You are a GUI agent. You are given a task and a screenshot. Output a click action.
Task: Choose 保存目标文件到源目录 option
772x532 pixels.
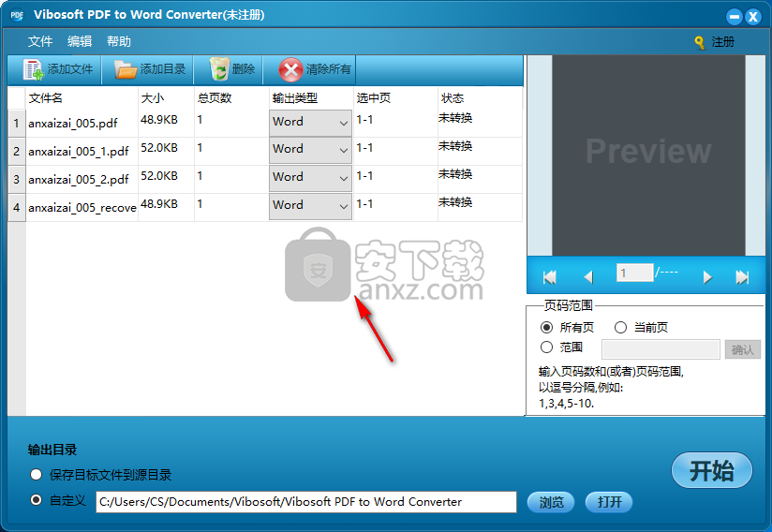coord(36,475)
